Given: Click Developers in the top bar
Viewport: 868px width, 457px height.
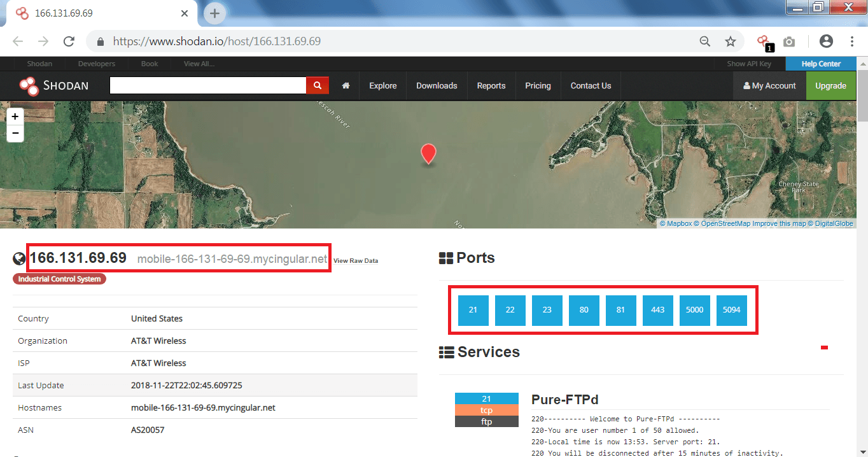Looking at the screenshot, I should click(97, 64).
